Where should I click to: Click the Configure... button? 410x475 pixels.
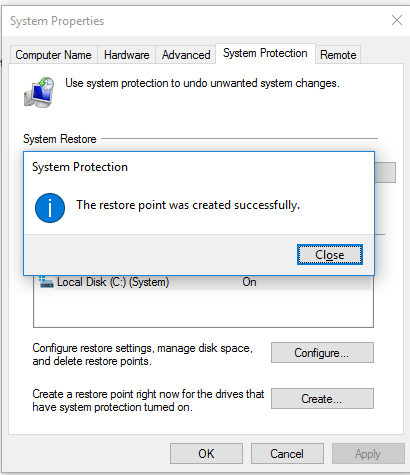point(322,353)
